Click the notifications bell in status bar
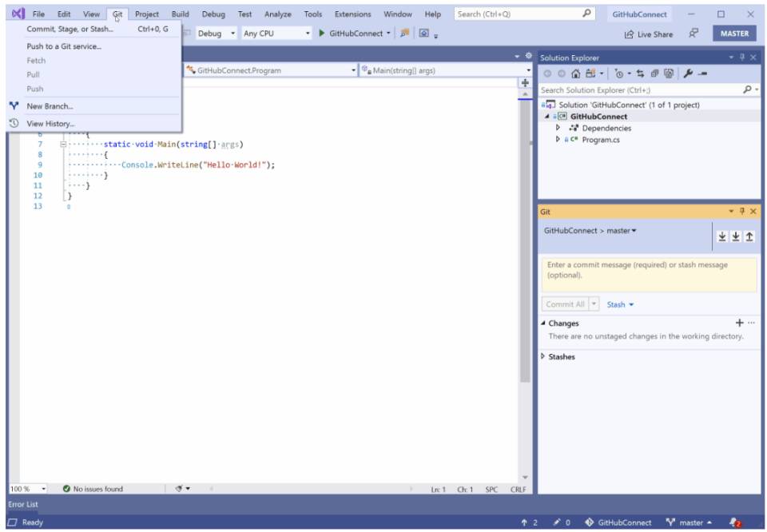Viewport: 767px width, 532px height. point(735,522)
